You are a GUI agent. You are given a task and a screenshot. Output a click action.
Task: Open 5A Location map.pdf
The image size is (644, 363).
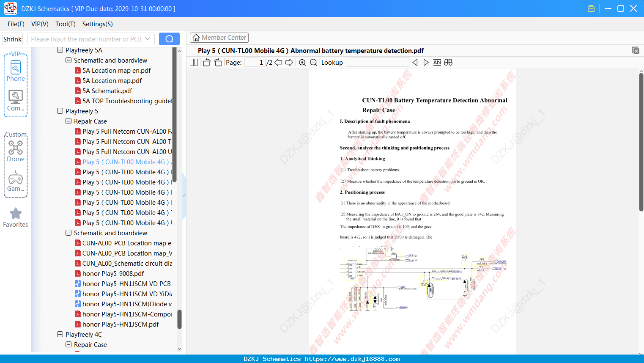[x=112, y=80]
